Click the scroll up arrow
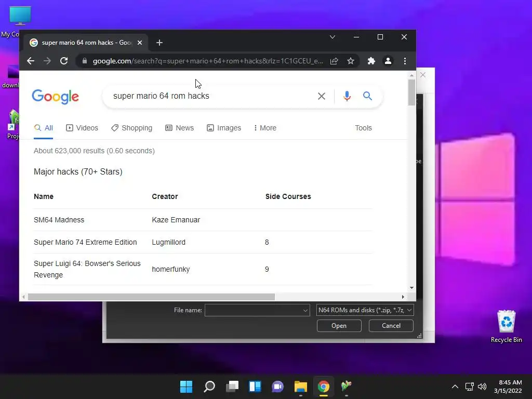This screenshot has height=399, width=532. pyautogui.click(x=411, y=75)
